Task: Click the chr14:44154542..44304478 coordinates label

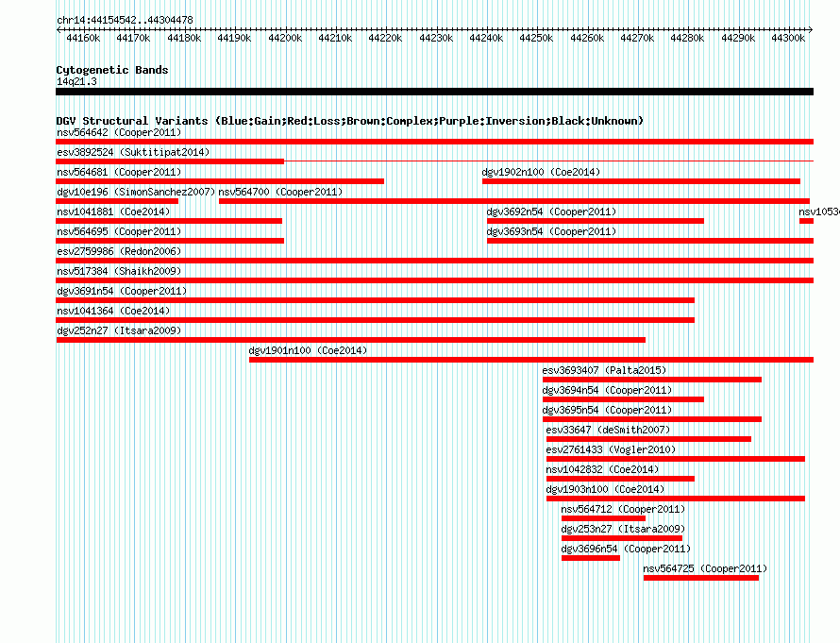Action: point(125,20)
